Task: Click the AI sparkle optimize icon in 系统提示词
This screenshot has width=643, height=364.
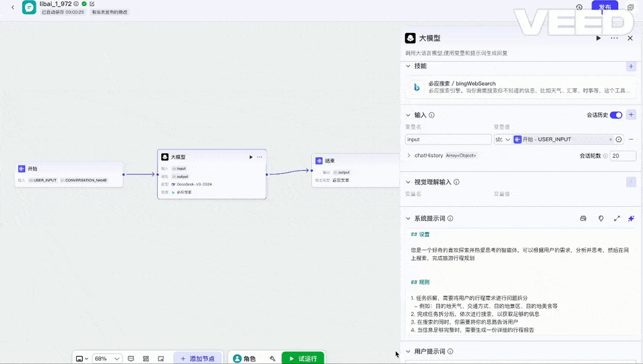Action: tap(631, 218)
